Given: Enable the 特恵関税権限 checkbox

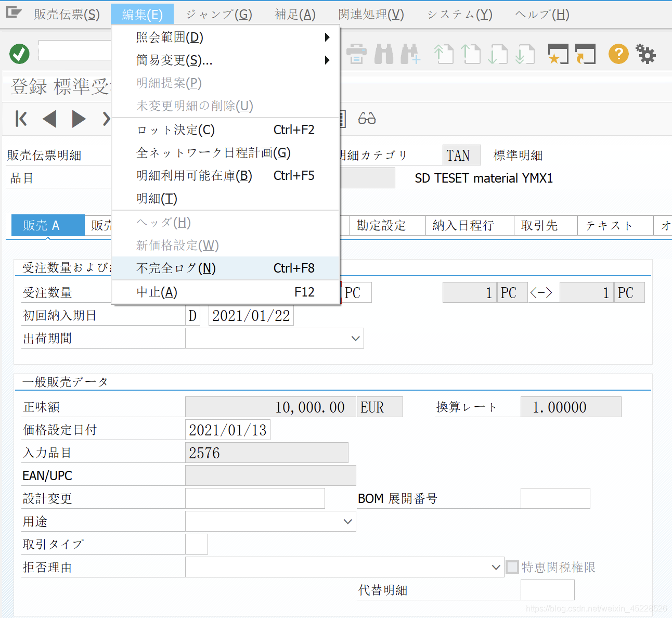Looking at the screenshot, I should pos(512,567).
